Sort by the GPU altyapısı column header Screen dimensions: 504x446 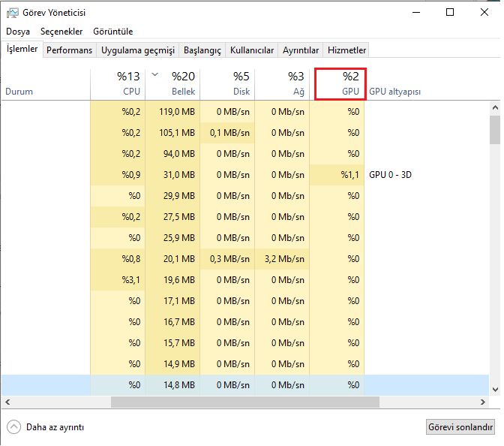394,92
